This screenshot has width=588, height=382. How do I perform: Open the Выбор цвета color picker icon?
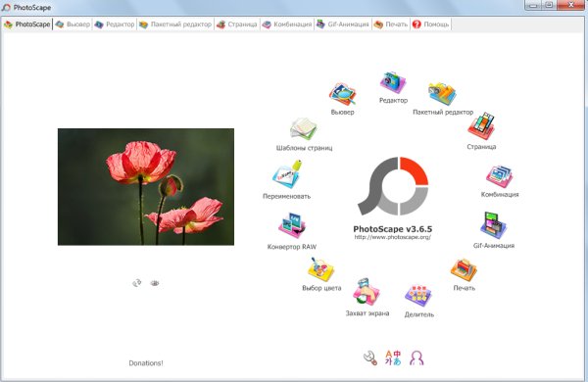321,269
